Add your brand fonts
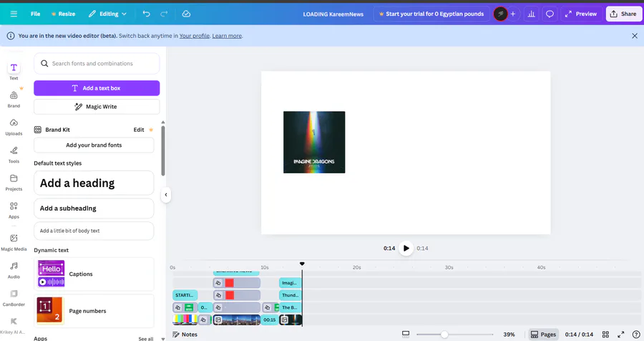644x341 pixels. 94,145
